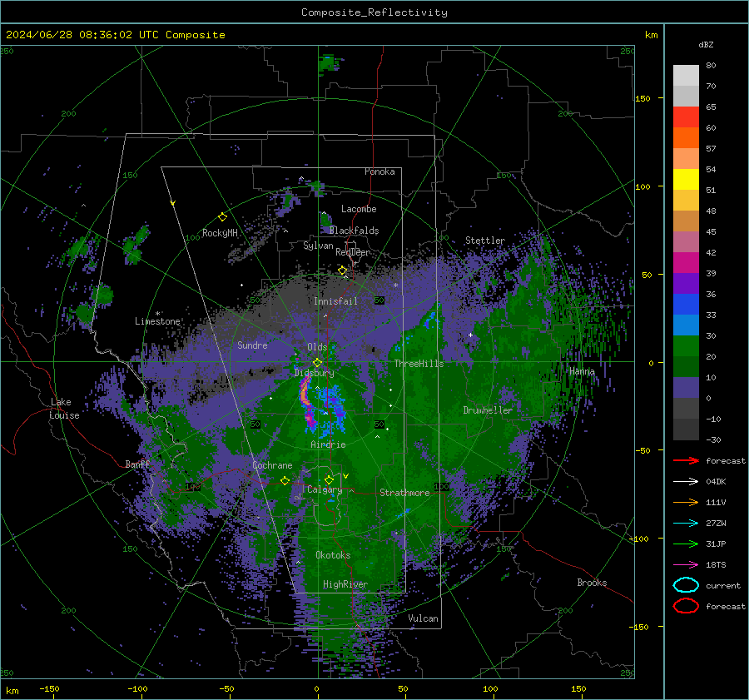Click the yellow diamond marker beside RockyMH
Image resolution: width=749 pixels, height=700 pixels.
tap(222, 217)
